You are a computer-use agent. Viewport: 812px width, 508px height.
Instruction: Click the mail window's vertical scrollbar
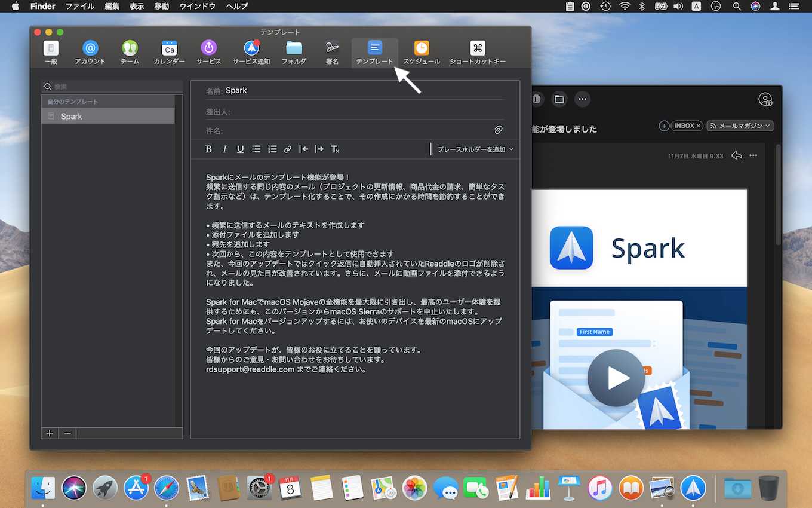tap(778, 194)
